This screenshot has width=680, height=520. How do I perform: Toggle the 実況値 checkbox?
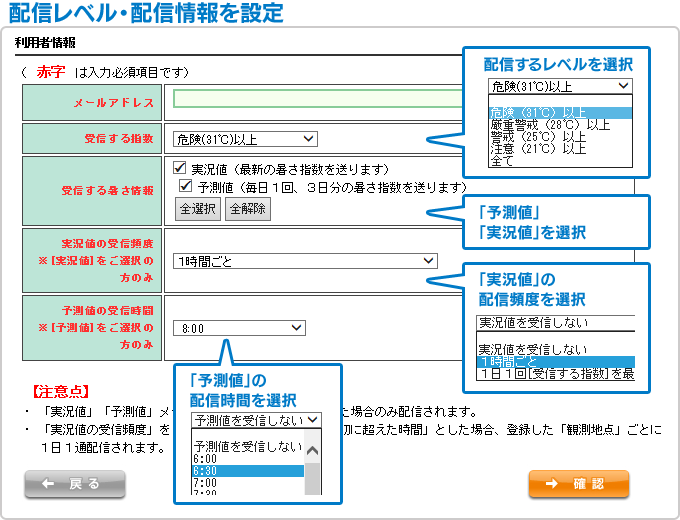pyautogui.click(x=180, y=167)
